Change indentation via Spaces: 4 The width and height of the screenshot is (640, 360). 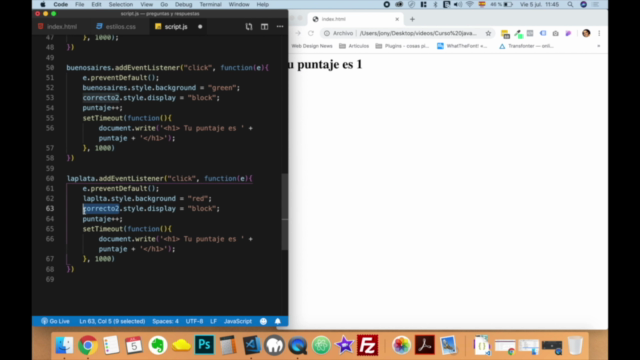tap(165, 321)
